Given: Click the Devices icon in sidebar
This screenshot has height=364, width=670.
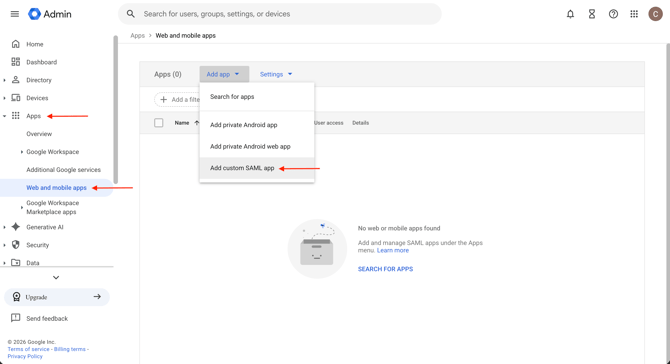Looking at the screenshot, I should point(16,98).
